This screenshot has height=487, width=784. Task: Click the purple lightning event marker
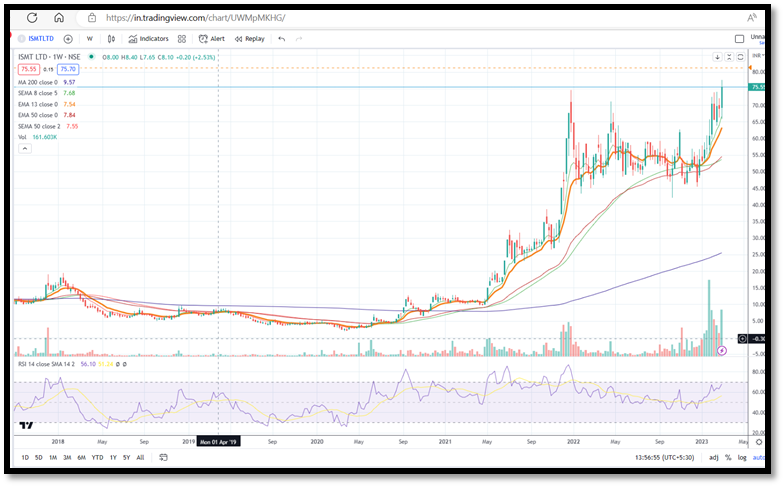click(722, 350)
